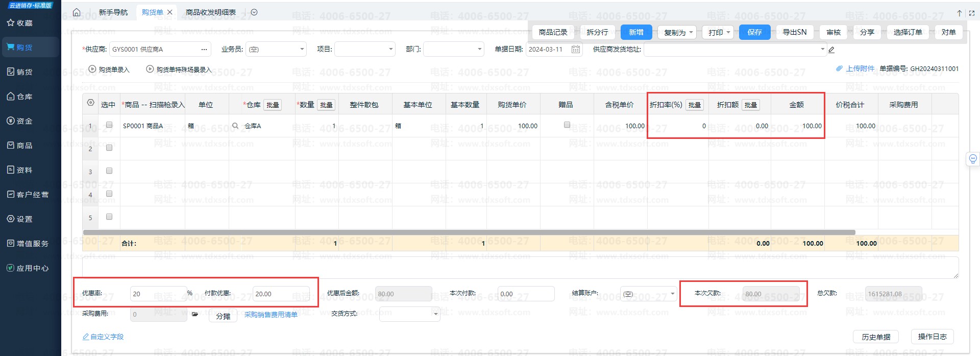Image resolution: width=980 pixels, height=356 pixels.
Task: Select the 购货单录入 radio option
Action: tap(92, 69)
